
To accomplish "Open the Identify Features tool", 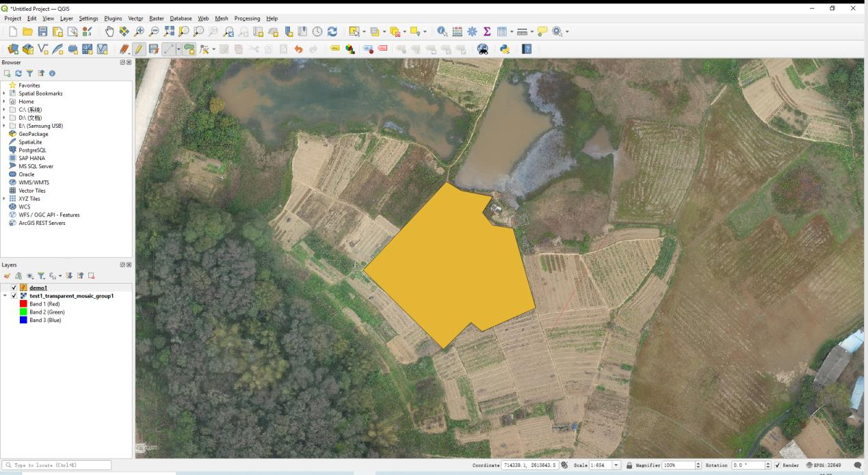I will point(442,31).
